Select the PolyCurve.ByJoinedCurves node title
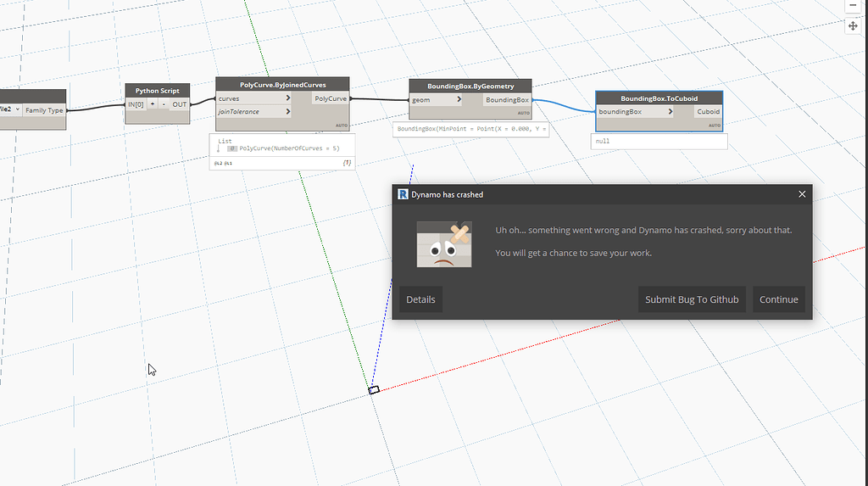 click(282, 85)
